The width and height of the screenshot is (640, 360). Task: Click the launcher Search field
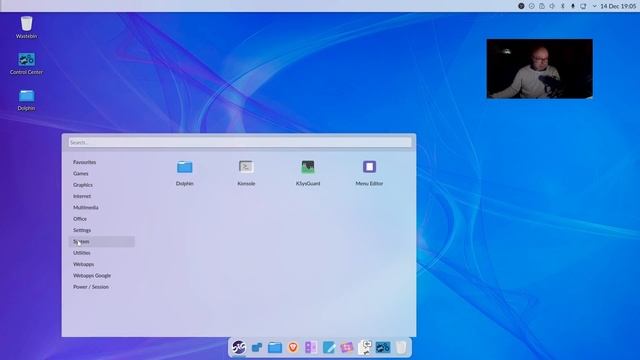tap(240, 142)
